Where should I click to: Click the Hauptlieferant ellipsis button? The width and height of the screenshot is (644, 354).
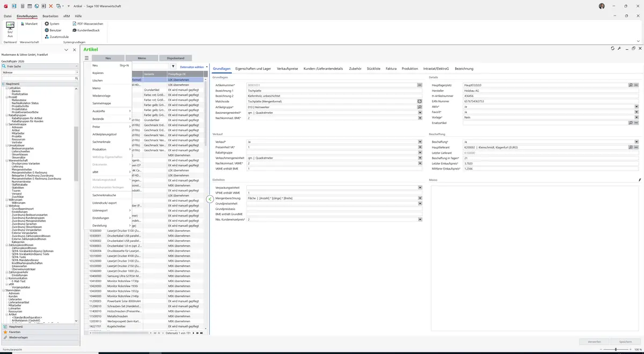636,147
